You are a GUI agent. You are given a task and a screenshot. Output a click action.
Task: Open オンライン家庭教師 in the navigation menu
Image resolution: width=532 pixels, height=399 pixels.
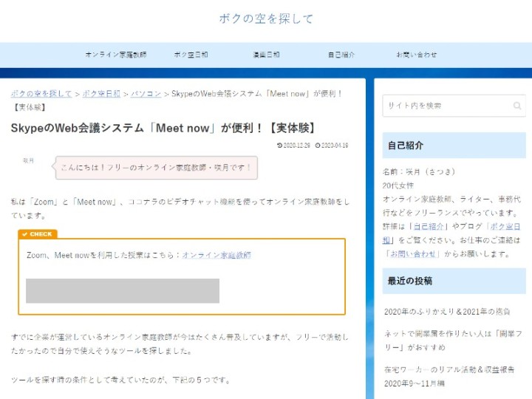pos(116,55)
